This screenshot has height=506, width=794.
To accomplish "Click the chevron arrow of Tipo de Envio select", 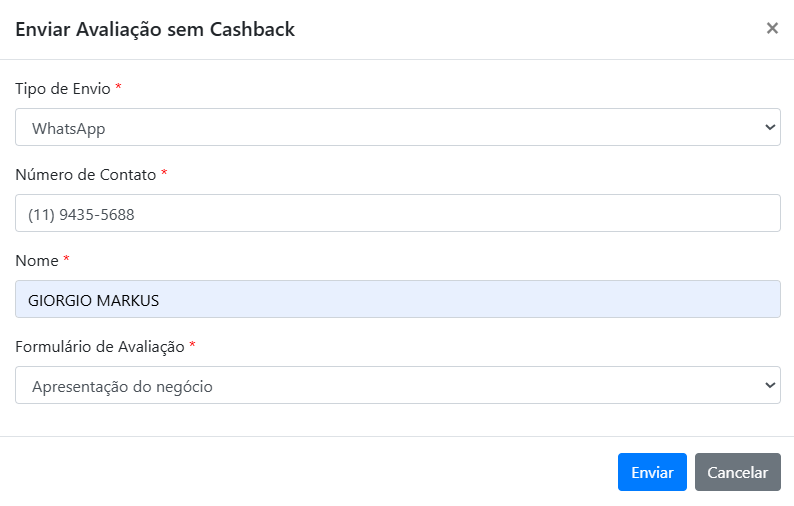I will [x=770, y=128].
